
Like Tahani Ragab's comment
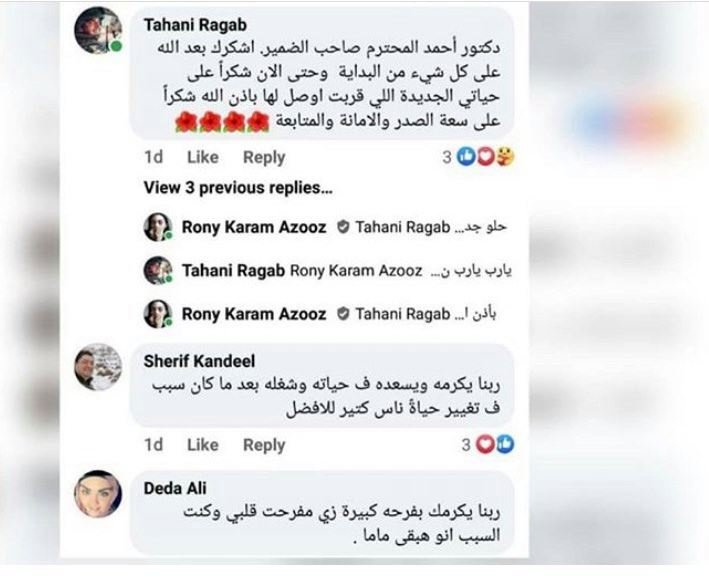[203, 157]
